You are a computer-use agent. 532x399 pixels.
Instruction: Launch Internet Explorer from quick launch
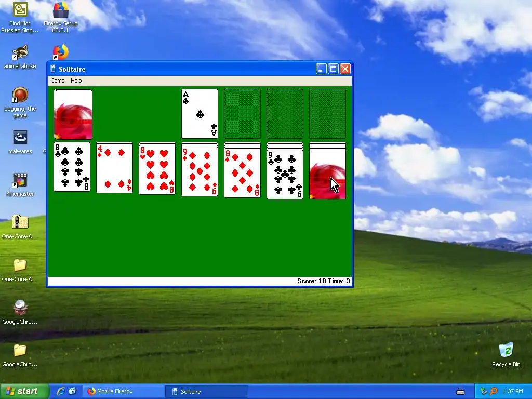pyautogui.click(x=61, y=391)
